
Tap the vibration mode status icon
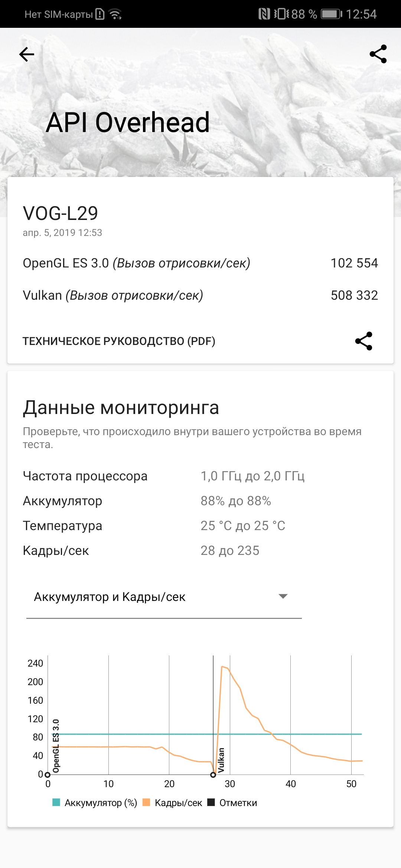coord(281,14)
